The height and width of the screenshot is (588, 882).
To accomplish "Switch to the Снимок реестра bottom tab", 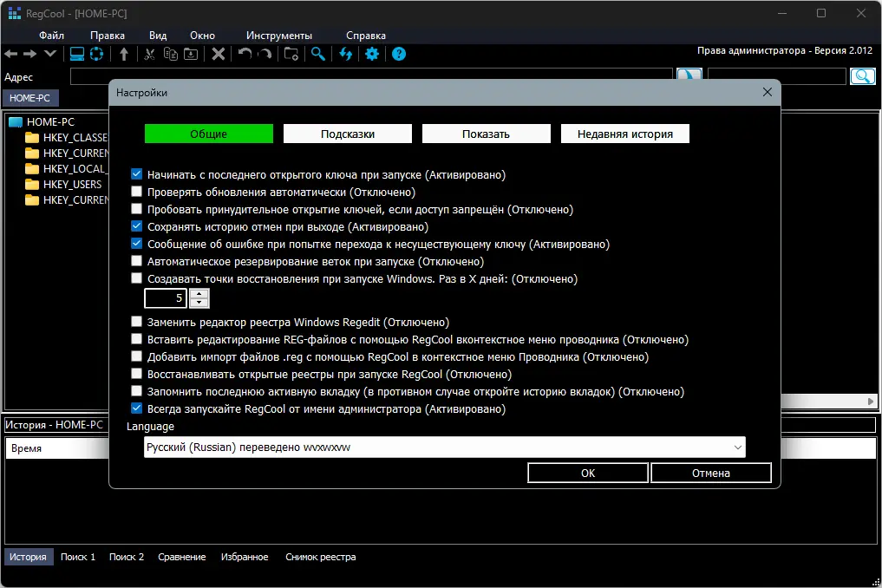I will coord(321,557).
